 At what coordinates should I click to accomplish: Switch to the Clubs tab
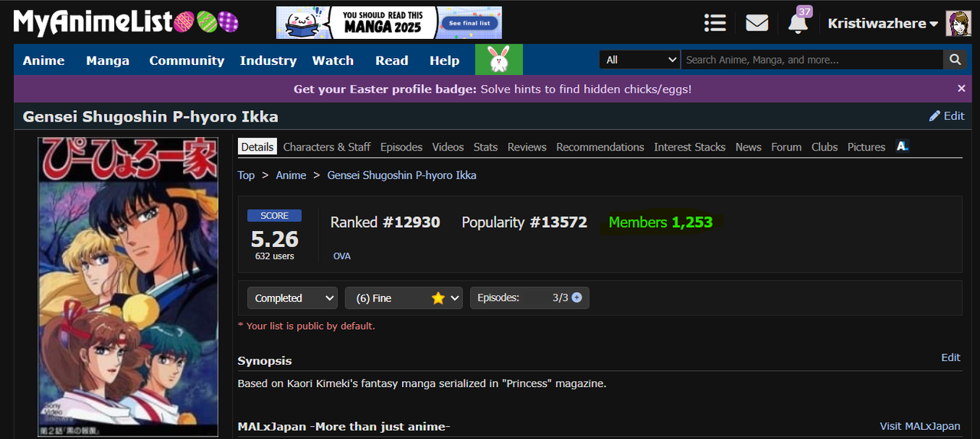tap(825, 147)
